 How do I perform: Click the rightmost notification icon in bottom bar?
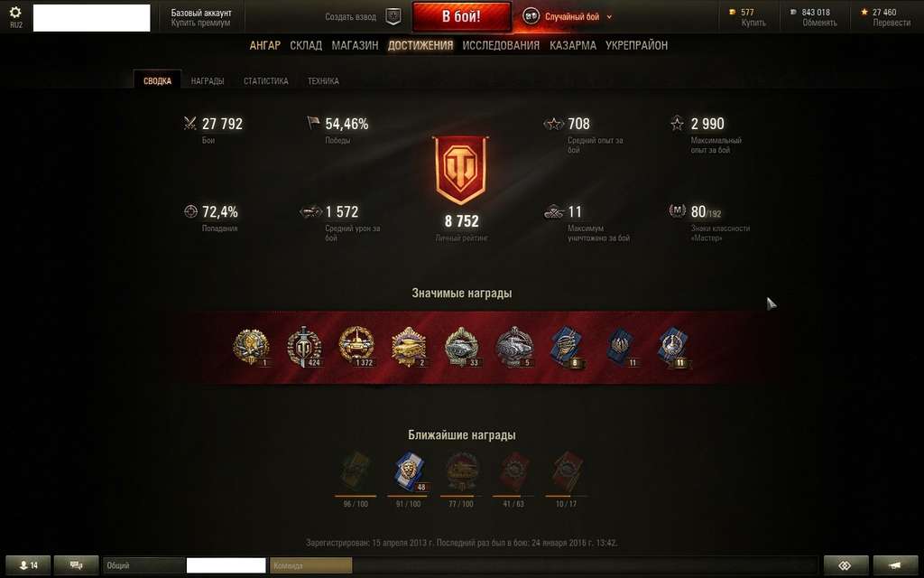tap(895, 565)
